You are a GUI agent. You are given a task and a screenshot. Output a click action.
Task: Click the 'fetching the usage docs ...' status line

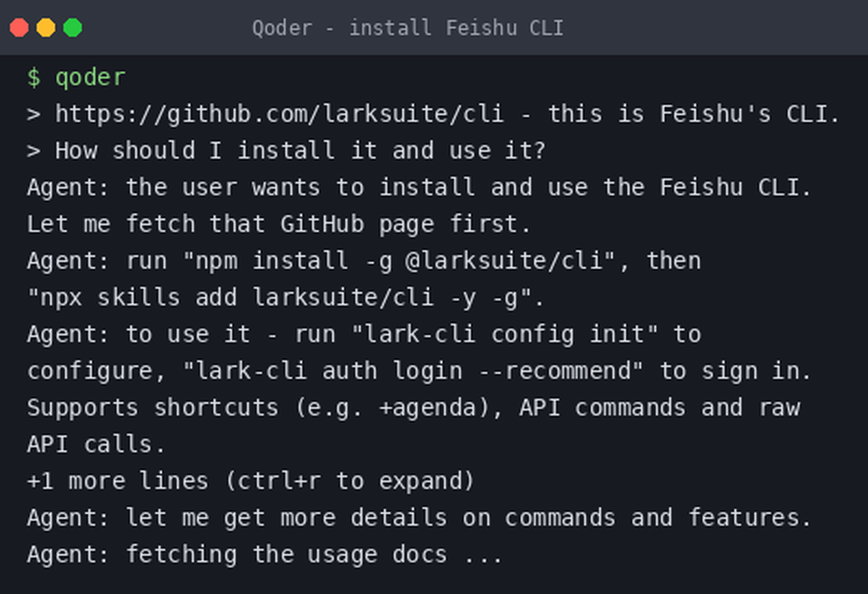click(315, 555)
